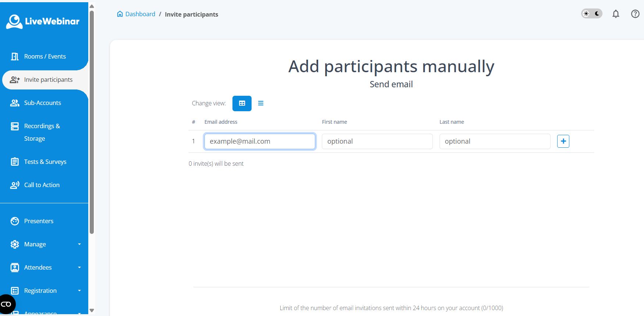Open Rooms / Events in sidebar
The width and height of the screenshot is (644, 316).
45,56
